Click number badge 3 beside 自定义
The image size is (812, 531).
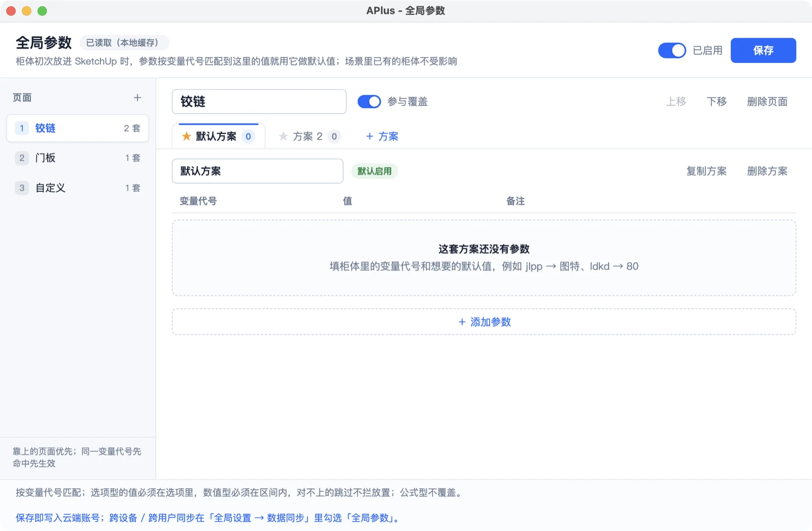(x=22, y=188)
